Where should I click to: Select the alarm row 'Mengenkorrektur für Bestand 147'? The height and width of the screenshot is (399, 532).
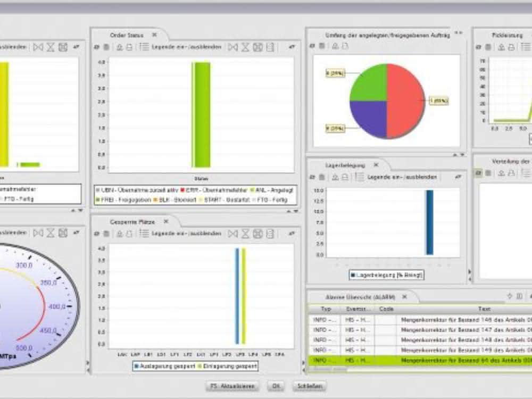pyautogui.click(x=420, y=330)
